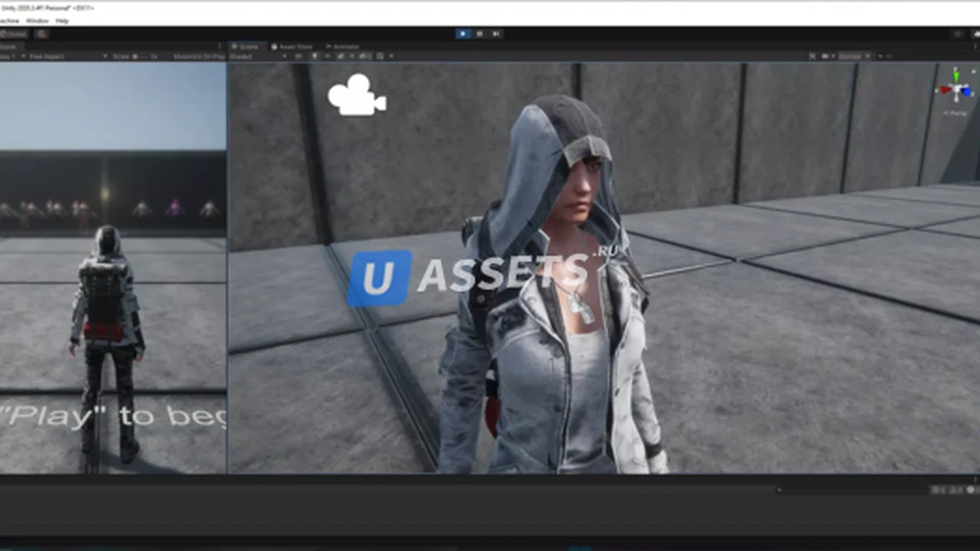Open Collab services icon in top toolbar
The width and height of the screenshot is (980, 551).
(x=957, y=34)
